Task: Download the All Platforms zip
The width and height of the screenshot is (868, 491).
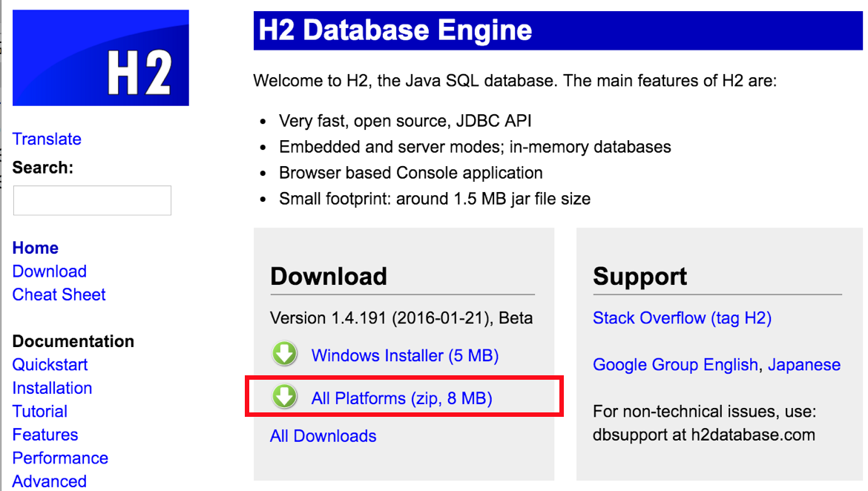Action: click(401, 398)
